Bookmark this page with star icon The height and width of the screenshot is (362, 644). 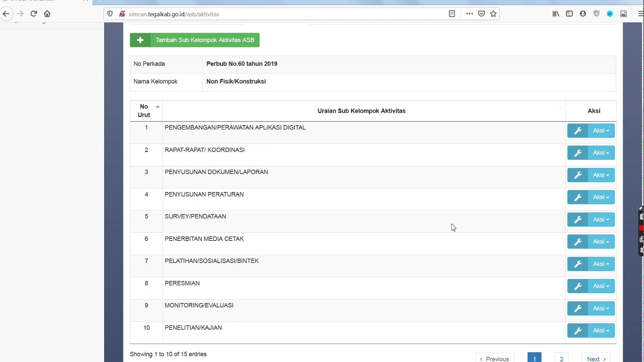point(494,14)
